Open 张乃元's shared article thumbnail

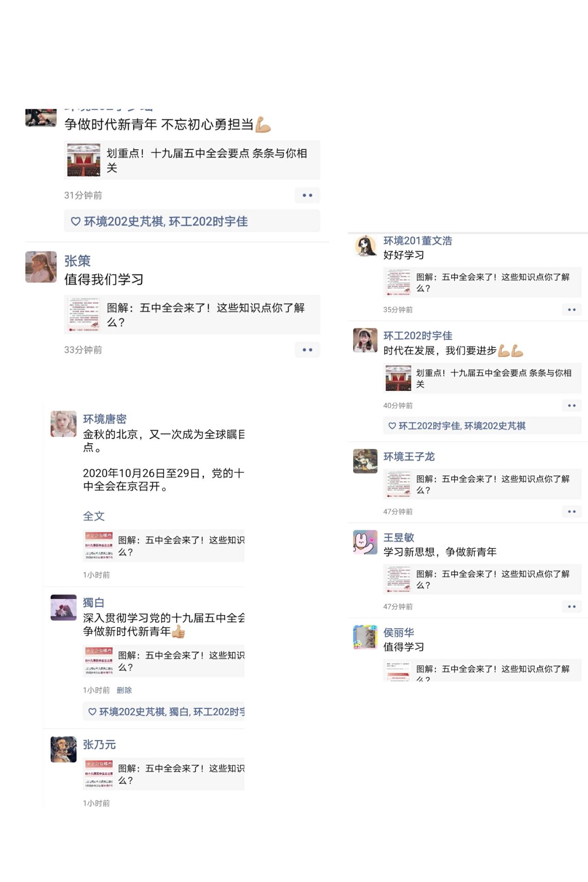pos(99,774)
